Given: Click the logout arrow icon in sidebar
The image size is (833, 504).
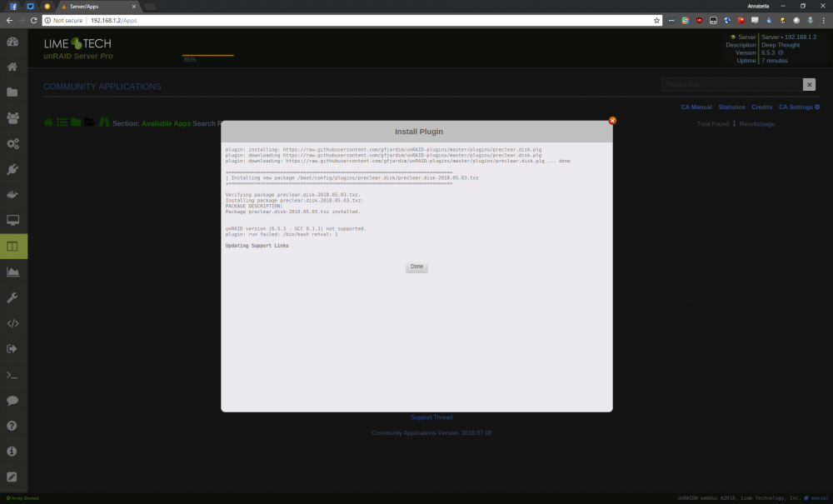Looking at the screenshot, I should click(x=12, y=349).
